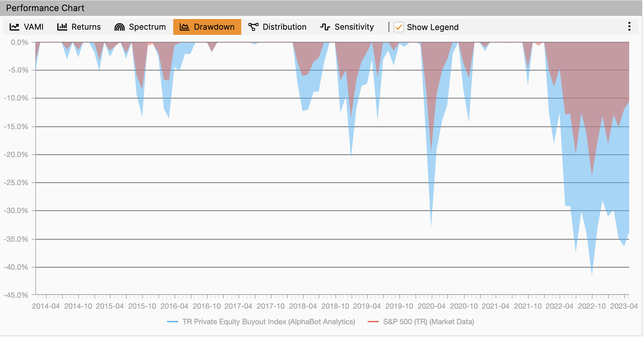Click the VAMI line chart icon
Viewport: 644px width, 337px height.
pos(14,27)
